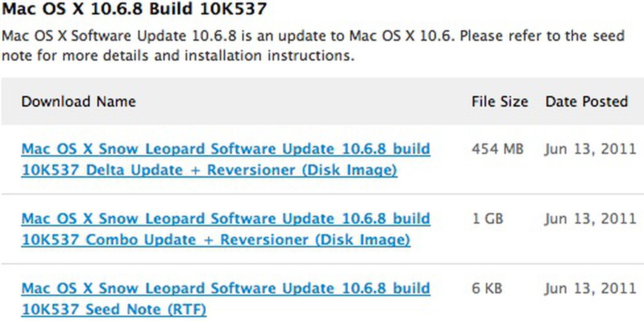Click the Combo Update table row

click(x=322, y=229)
